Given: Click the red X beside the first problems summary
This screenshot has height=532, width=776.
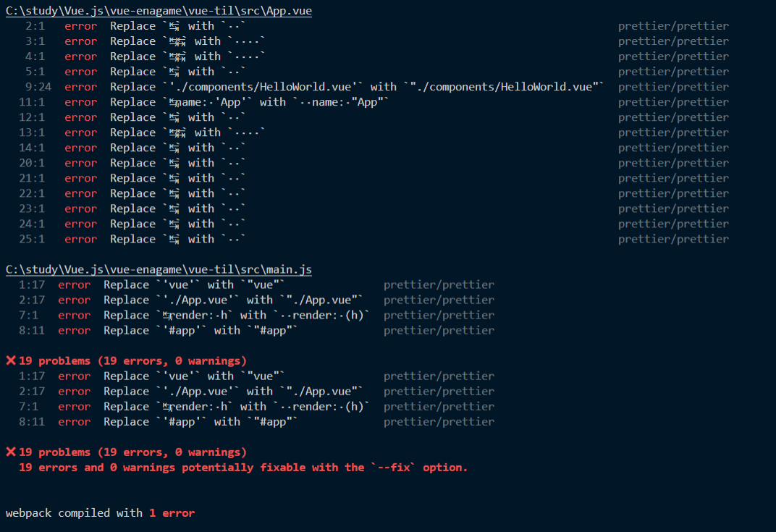Looking at the screenshot, I should tap(11, 360).
